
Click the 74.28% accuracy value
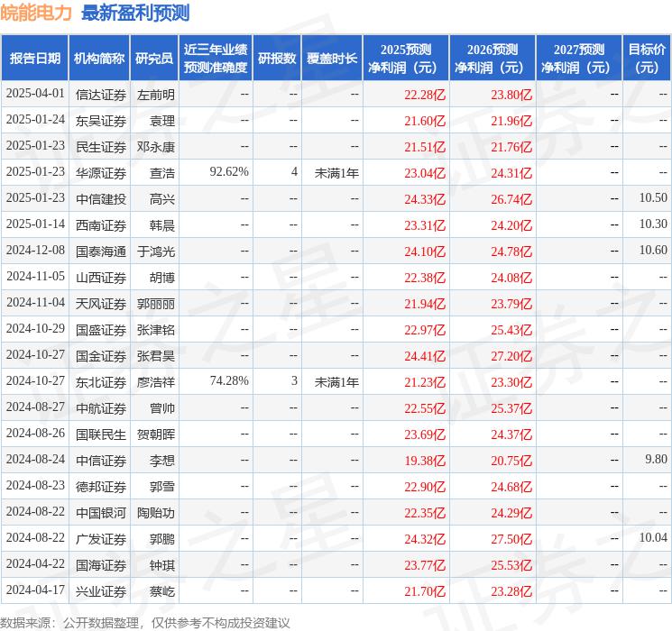tap(229, 380)
